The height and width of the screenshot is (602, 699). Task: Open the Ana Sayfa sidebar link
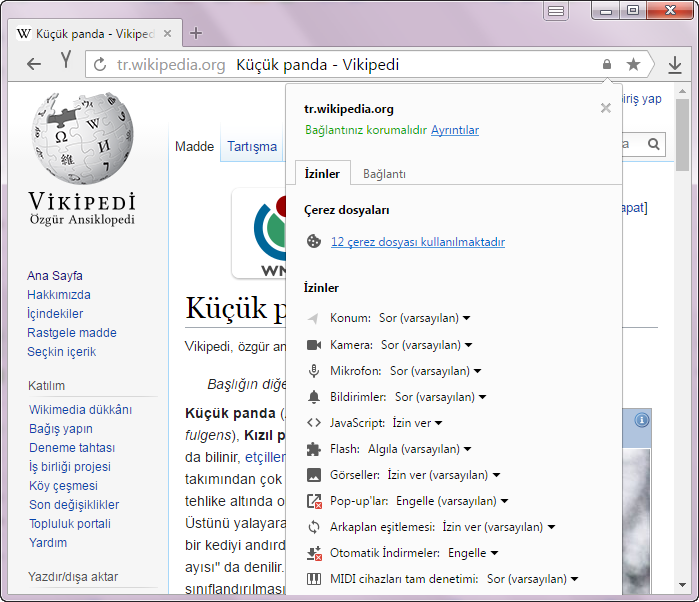tap(55, 276)
